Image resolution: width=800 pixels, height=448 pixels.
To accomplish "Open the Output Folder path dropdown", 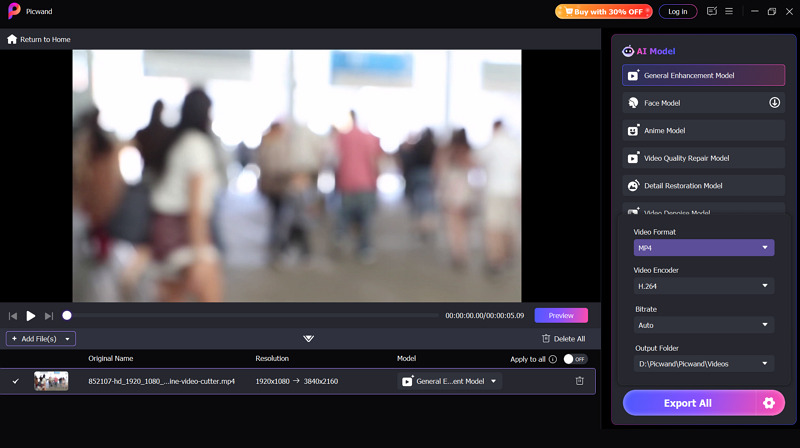I will (x=703, y=364).
